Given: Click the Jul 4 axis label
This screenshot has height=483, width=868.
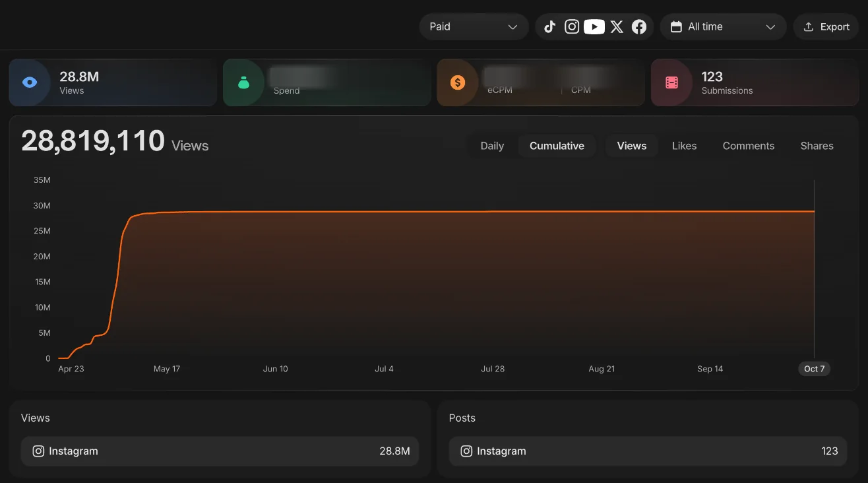Looking at the screenshot, I should click(x=384, y=369).
